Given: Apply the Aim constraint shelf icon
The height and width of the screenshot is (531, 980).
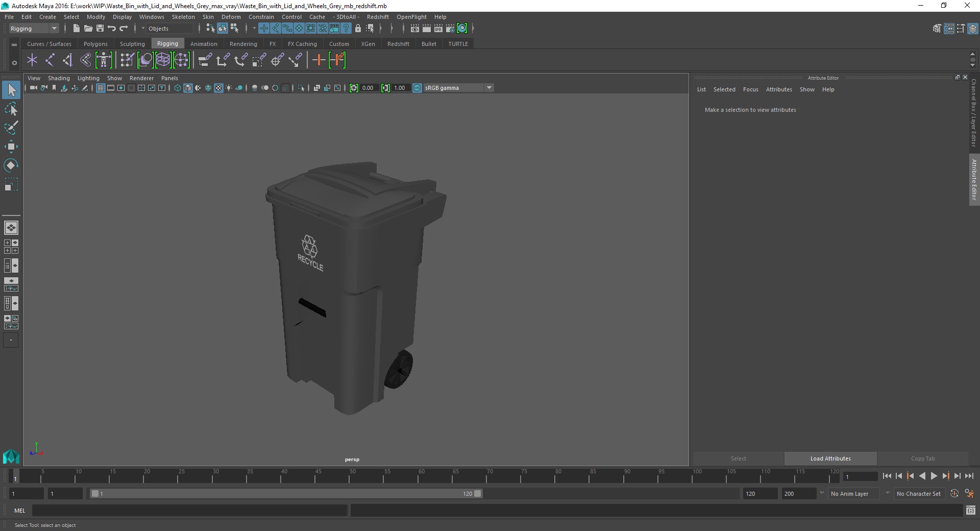Looking at the screenshot, I should (x=277, y=60).
